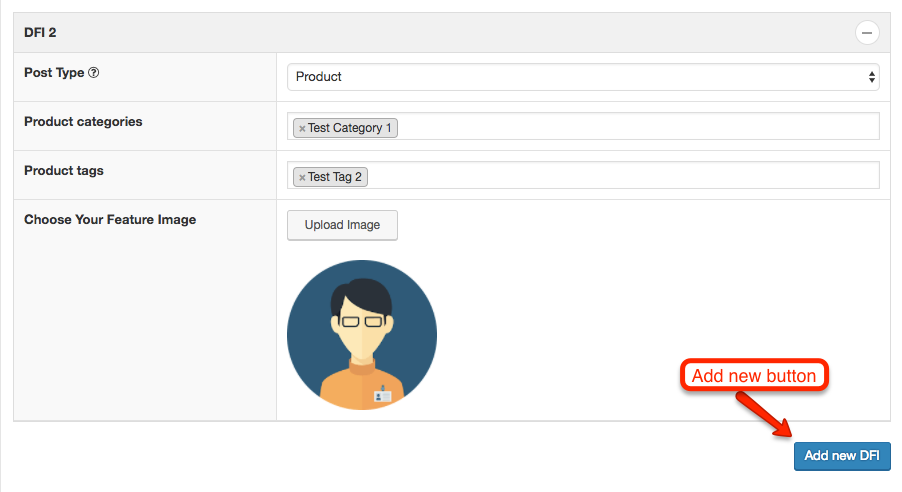Focus the Product tags input field
The height and width of the screenshot is (492, 902).
(583, 175)
